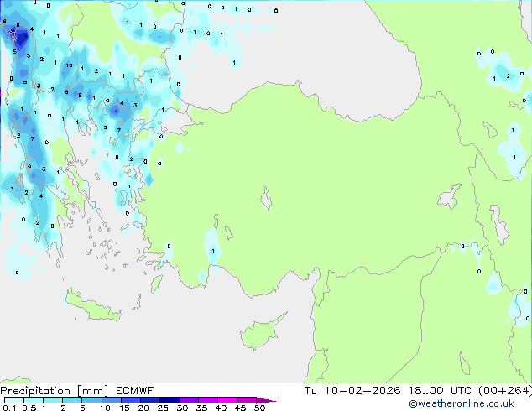532x411 pixels.
Task: Select the '10' precipitation value on the map
Action: click(69, 65)
